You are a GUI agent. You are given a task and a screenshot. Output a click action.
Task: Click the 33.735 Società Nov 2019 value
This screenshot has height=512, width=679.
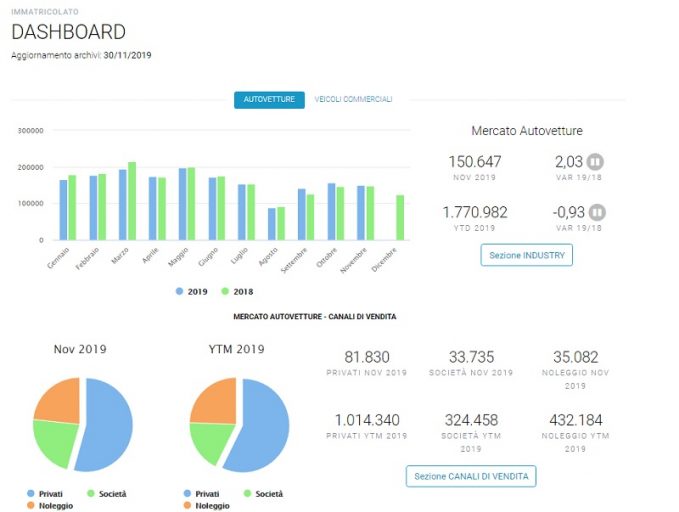click(471, 357)
